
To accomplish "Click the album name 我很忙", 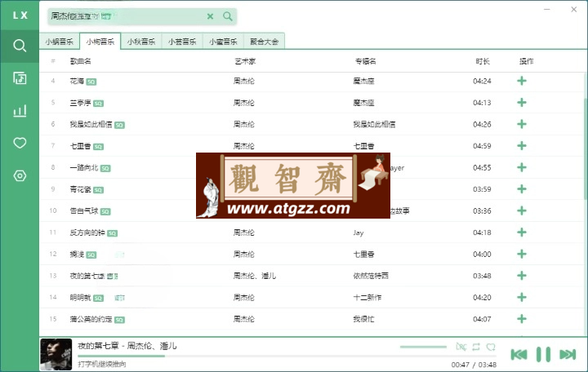I will 363,319.
